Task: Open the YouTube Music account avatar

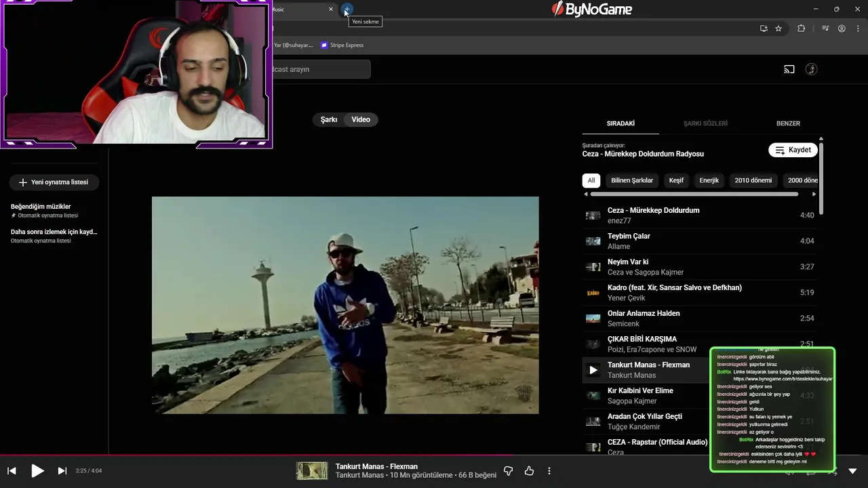Action: point(811,69)
